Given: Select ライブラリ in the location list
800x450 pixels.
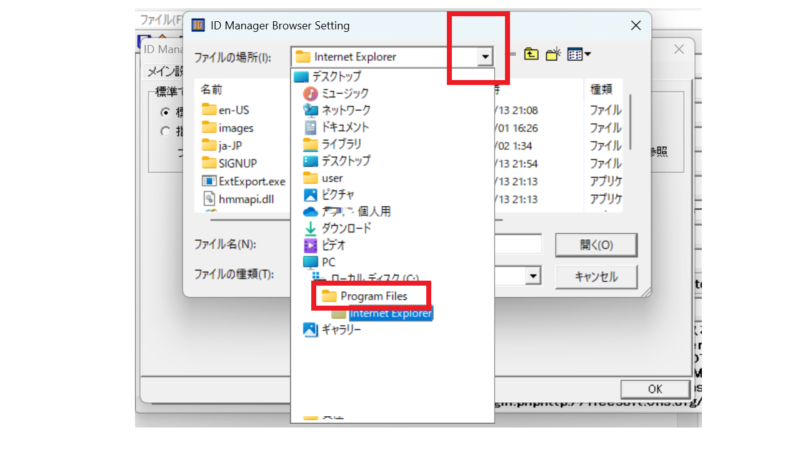Looking at the screenshot, I should click(x=332, y=144).
